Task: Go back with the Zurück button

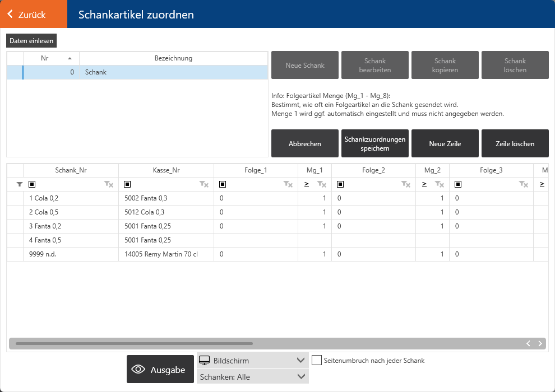Action: (33, 15)
